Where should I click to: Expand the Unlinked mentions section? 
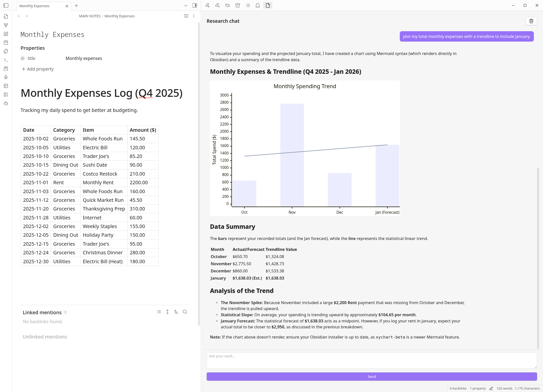pos(45,337)
